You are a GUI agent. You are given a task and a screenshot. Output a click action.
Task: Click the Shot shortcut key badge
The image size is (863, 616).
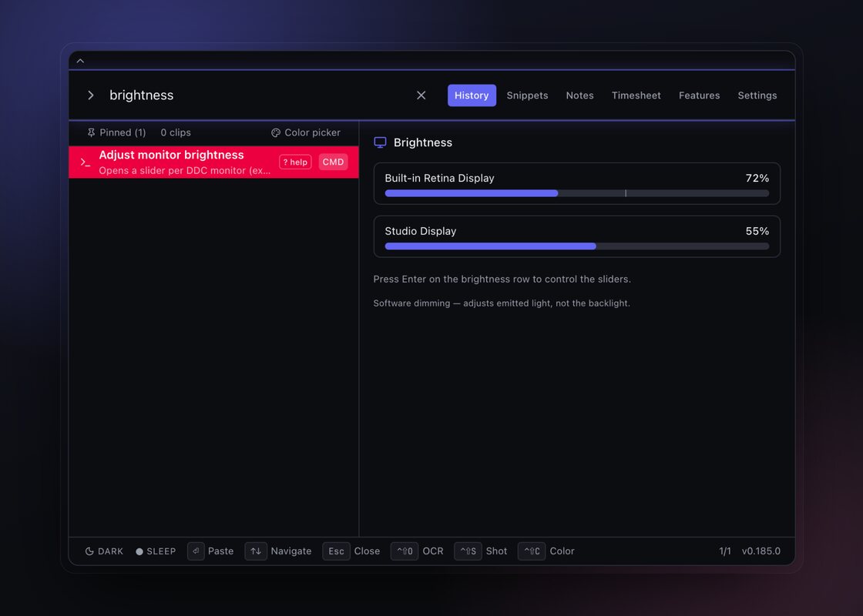pyautogui.click(x=468, y=551)
